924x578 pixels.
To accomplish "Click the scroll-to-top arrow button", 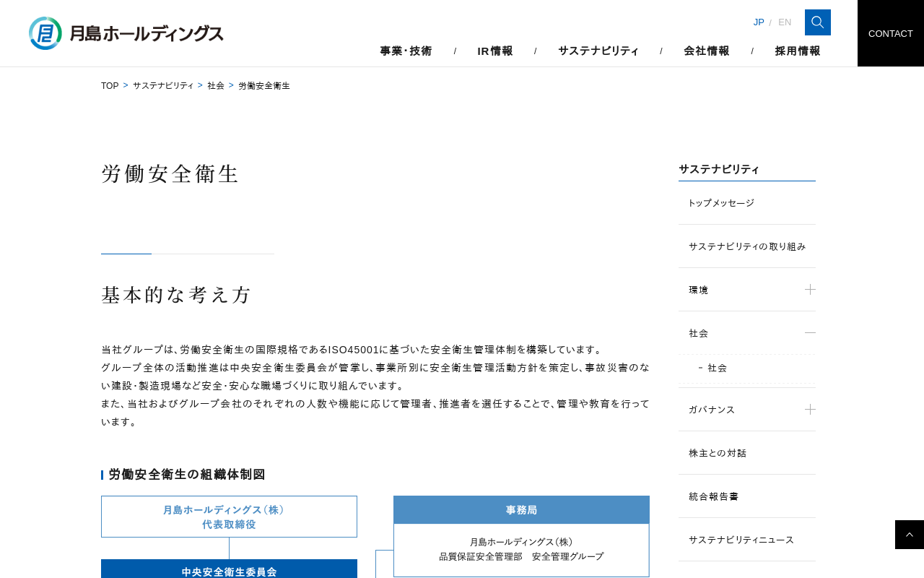I will click(909, 535).
